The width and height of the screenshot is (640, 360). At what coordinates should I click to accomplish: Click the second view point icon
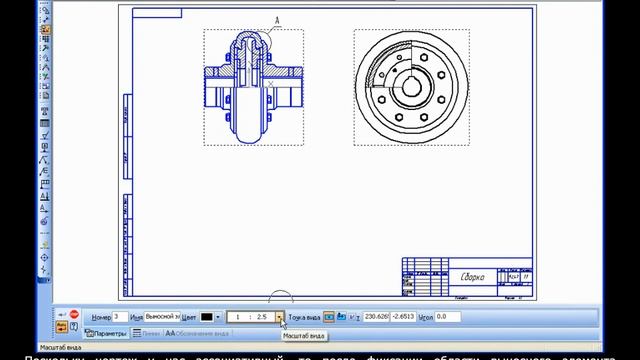point(341,317)
